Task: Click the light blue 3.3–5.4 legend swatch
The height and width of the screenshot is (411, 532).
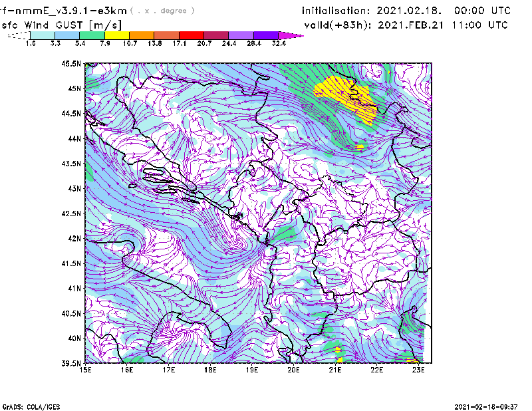Action: click(67, 35)
